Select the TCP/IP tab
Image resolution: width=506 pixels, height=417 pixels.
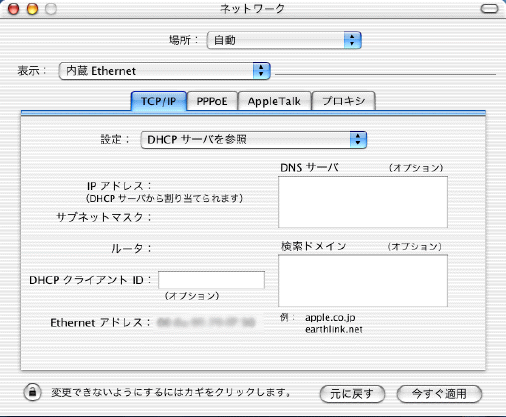point(159,101)
